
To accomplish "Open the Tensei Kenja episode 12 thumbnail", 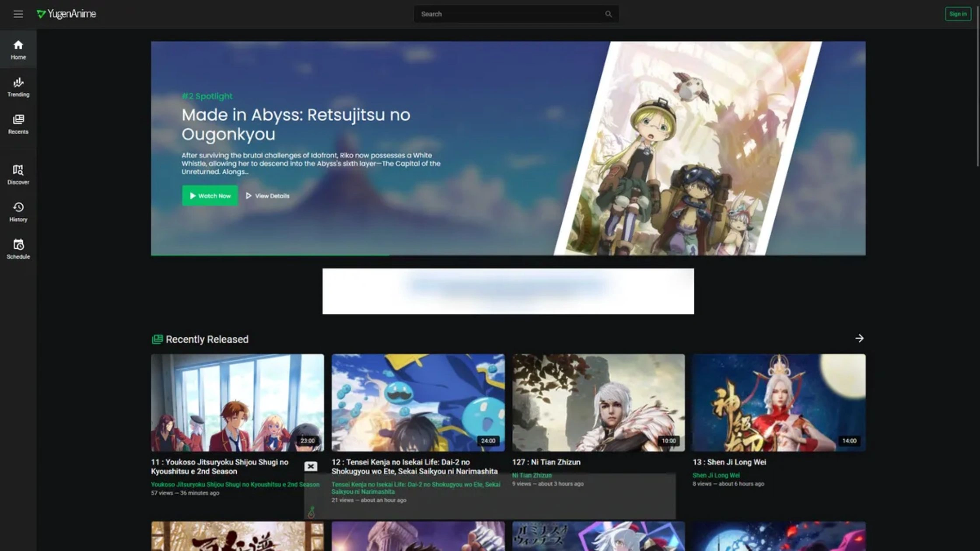I will [x=417, y=403].
